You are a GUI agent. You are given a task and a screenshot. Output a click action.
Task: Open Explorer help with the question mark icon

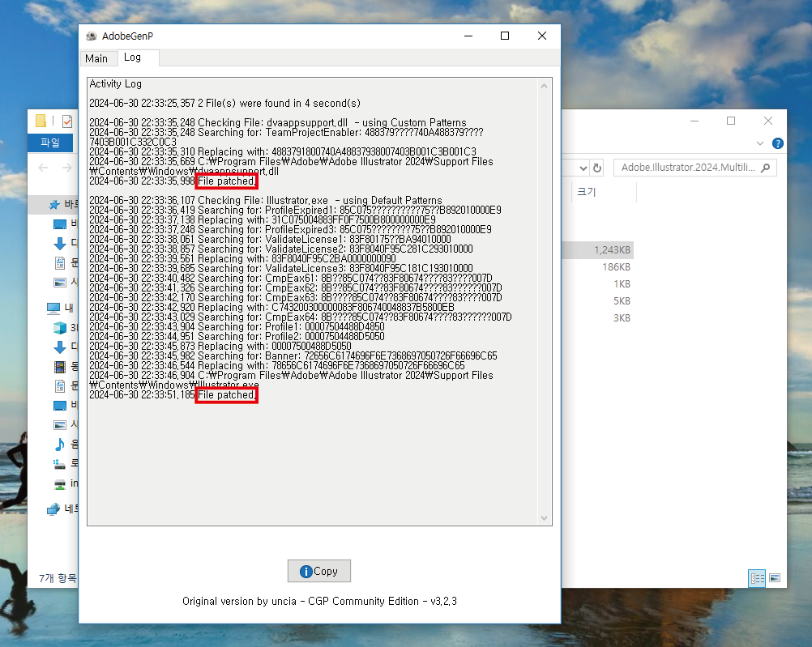[777, 143]
